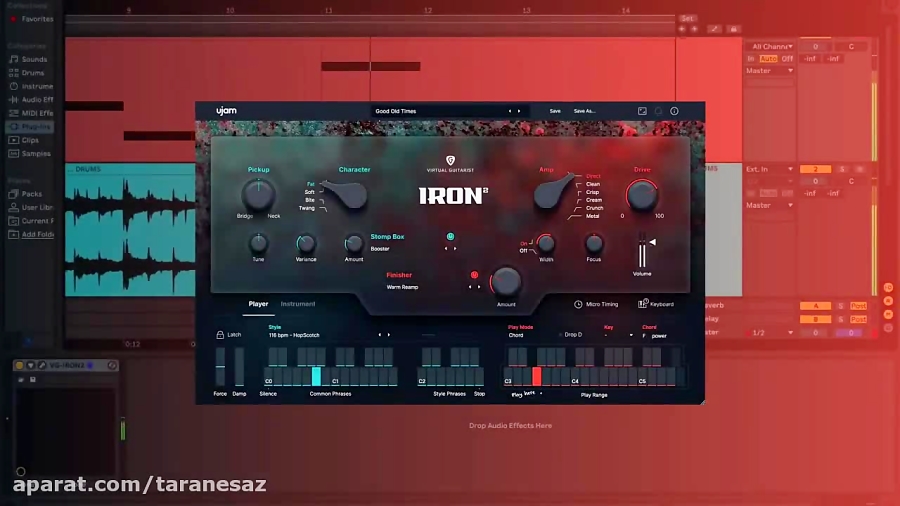Click the Volume fader
This screenshot has width=900, height=506.
click(x=642, y=251)
